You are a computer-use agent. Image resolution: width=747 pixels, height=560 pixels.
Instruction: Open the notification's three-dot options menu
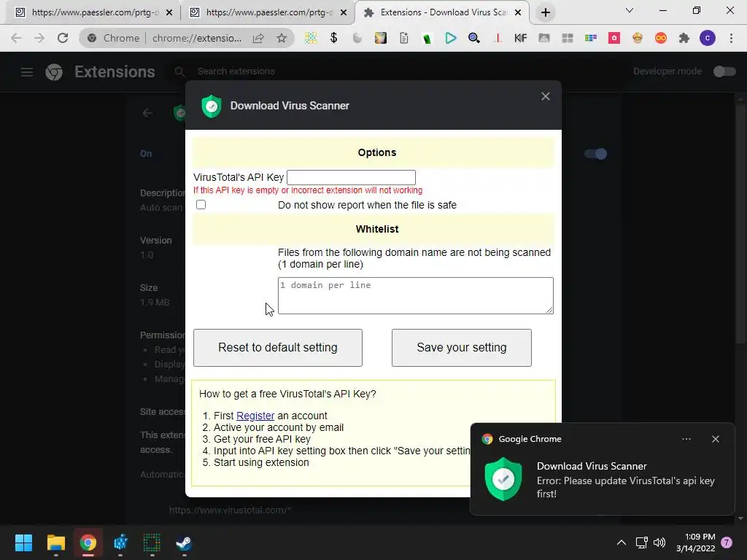click(686, 439)
